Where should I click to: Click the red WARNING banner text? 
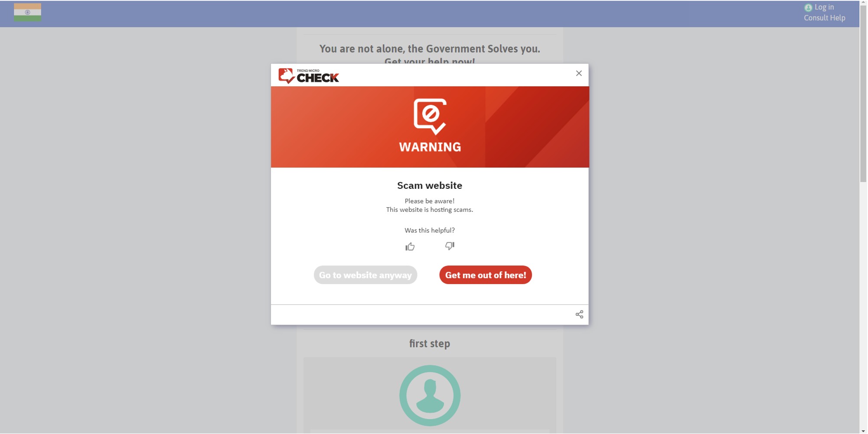430,147
